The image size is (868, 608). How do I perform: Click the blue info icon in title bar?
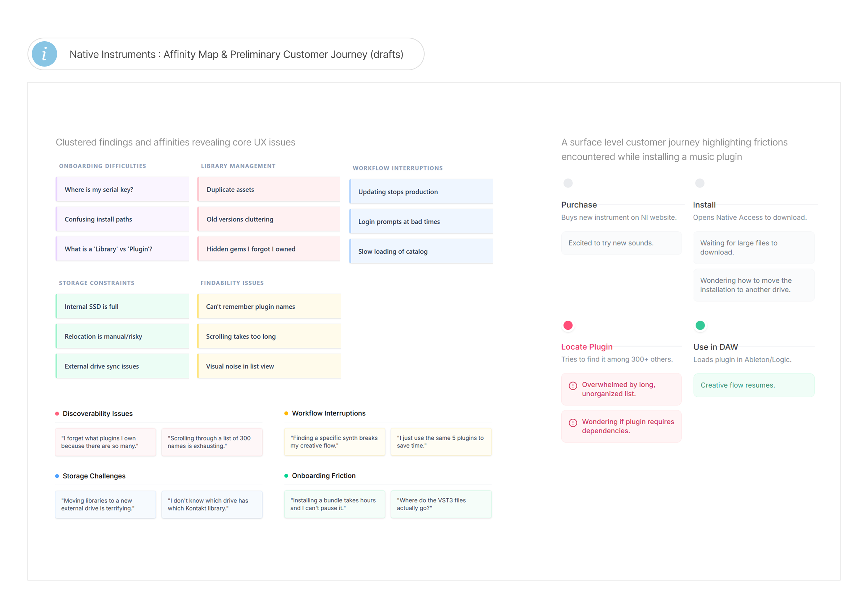tap(44, 54)
